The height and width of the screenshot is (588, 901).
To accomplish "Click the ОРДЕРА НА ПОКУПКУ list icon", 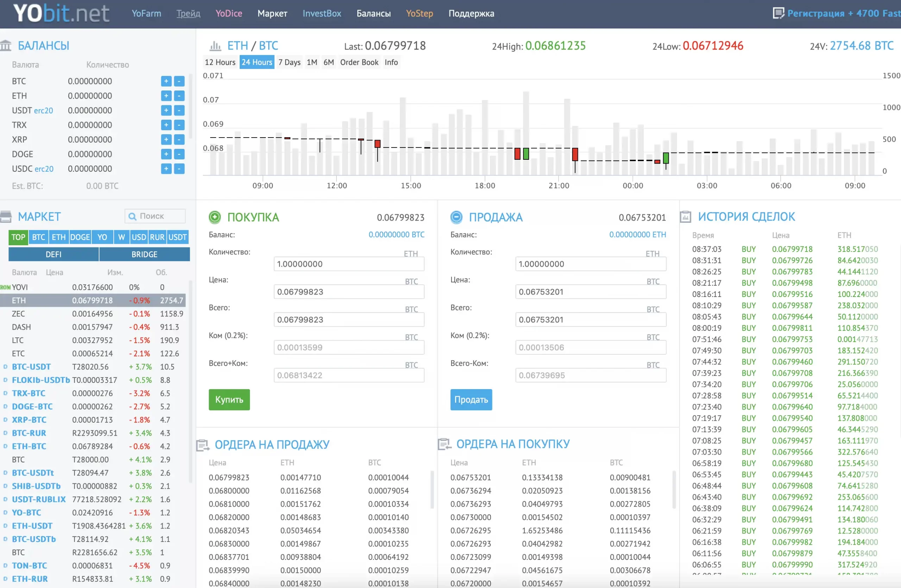I will point(444,444).
